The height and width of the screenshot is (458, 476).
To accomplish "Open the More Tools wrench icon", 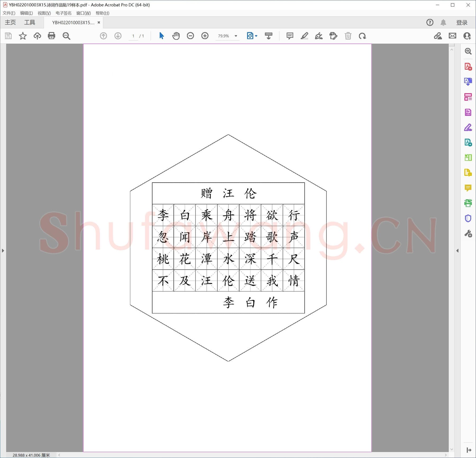I will pyautogui.click(x=468, y=234).
